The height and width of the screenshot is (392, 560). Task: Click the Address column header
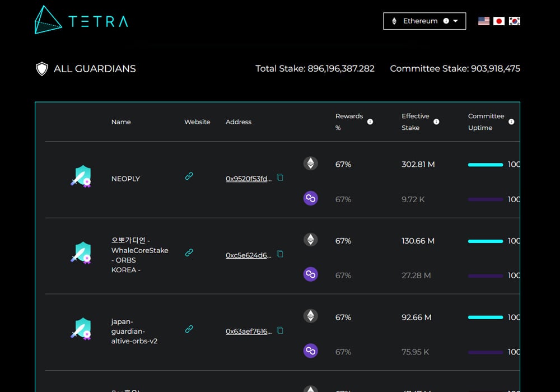click(x=239, y=122)
